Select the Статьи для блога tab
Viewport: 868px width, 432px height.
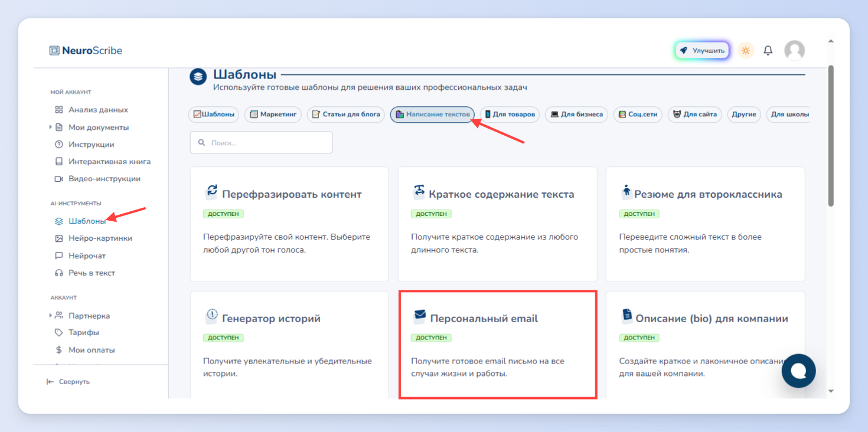(x=346, y=114)
